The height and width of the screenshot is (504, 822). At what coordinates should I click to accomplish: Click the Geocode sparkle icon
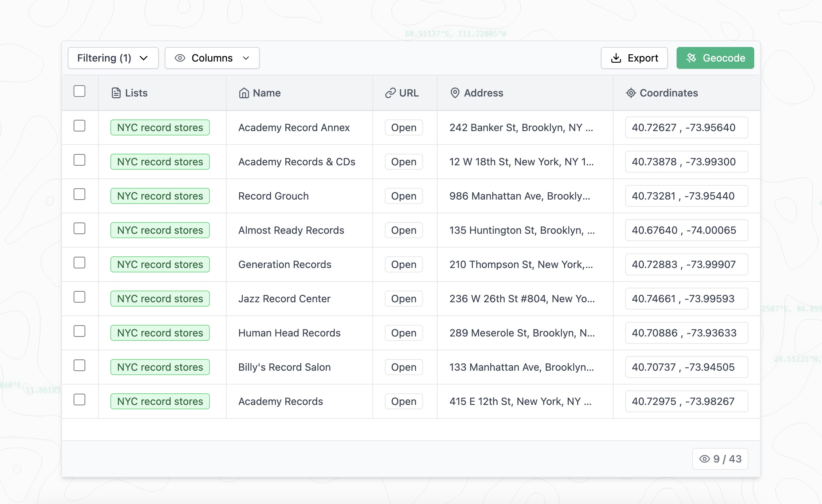pyautogui.click(x=691, y=58)
